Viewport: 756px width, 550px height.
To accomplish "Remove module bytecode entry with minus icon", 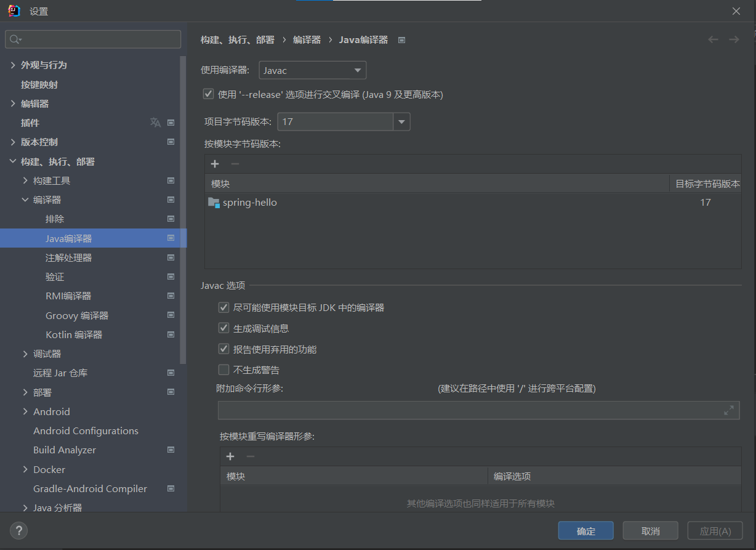I will (235, 164).
